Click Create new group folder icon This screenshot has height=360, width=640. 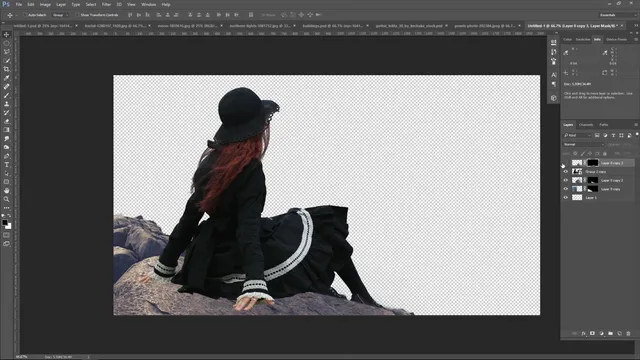(x=610, y=333)
